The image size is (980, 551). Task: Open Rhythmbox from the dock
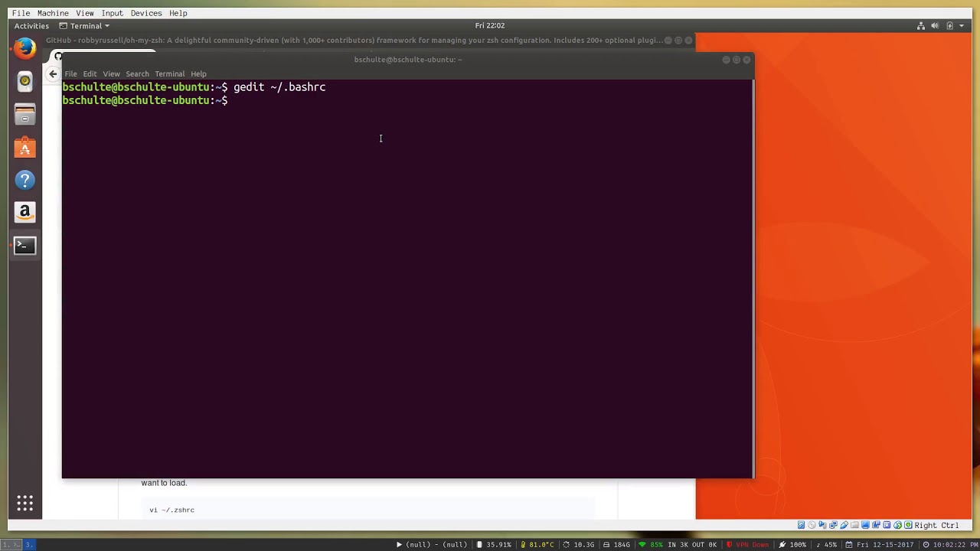click(x=24, y=81)
